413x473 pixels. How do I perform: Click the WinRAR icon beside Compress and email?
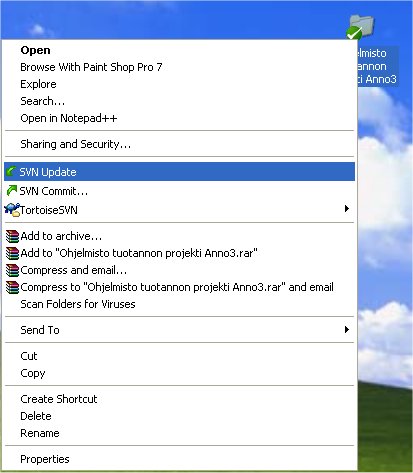coord(13,270)
